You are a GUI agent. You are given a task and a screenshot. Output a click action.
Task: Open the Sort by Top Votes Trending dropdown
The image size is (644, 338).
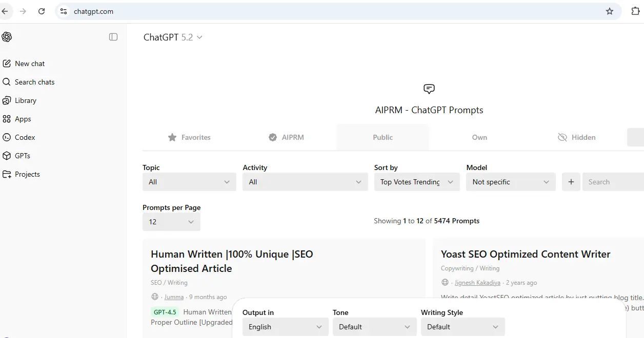pos(417,182)
